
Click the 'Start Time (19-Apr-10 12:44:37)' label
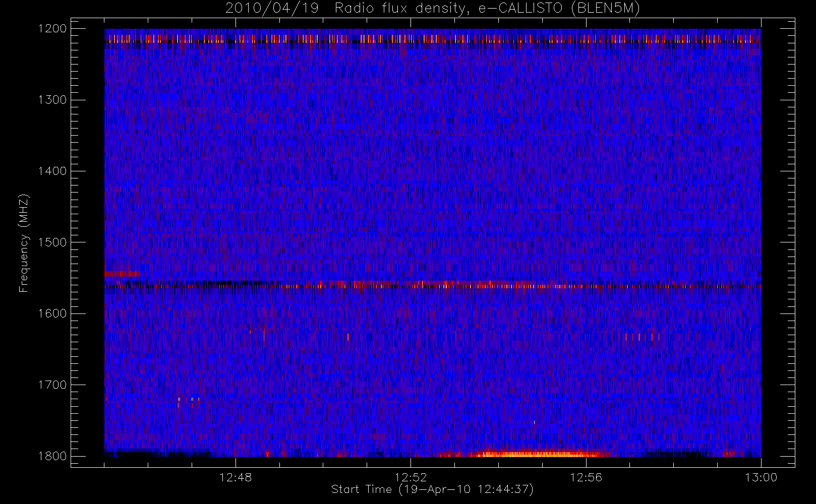(432, 489)
